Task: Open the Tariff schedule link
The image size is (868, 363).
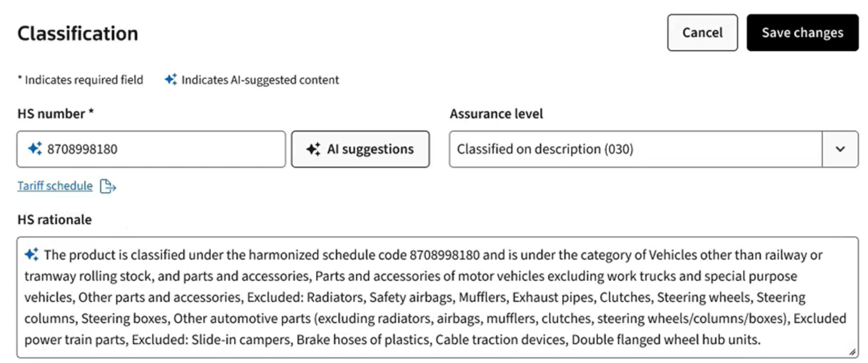Action: (55, 186)
